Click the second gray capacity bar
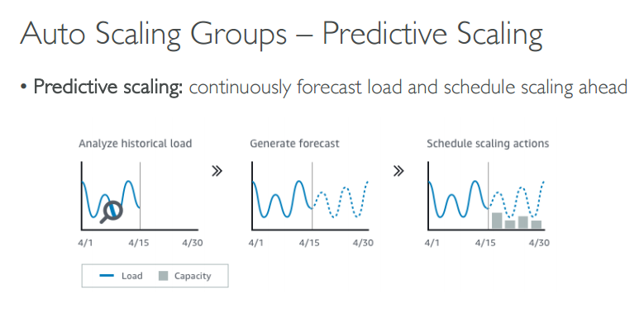 [510, 225]
